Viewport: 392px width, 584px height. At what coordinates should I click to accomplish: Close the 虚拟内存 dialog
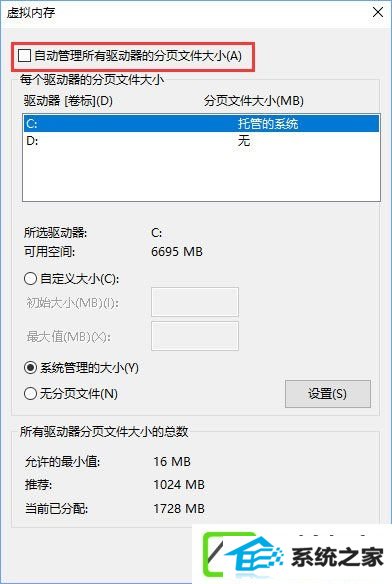378,12
